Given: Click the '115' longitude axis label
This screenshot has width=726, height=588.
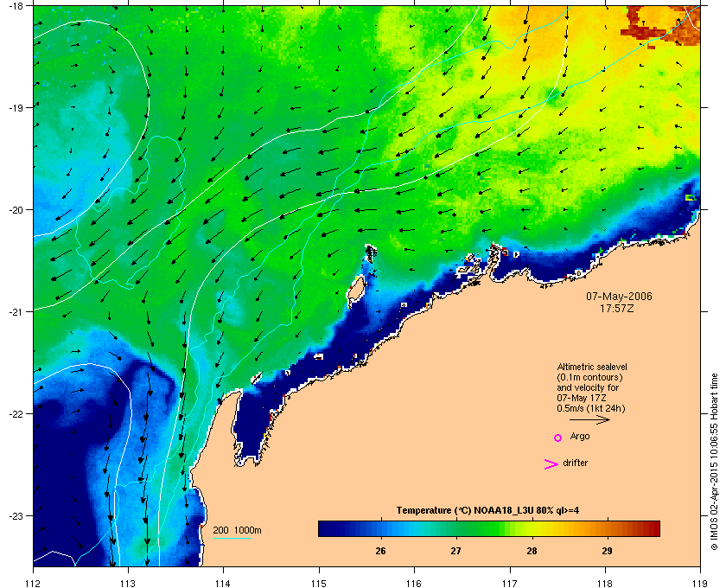Looking at the screenshot, I should (319, 584).
